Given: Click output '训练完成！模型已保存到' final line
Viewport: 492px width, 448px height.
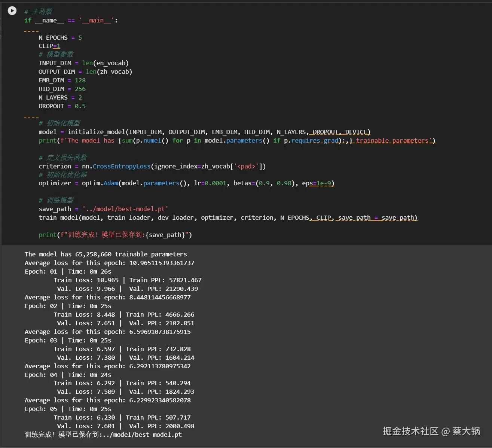Looking at the screenshot, I should (x=103, y=435).
